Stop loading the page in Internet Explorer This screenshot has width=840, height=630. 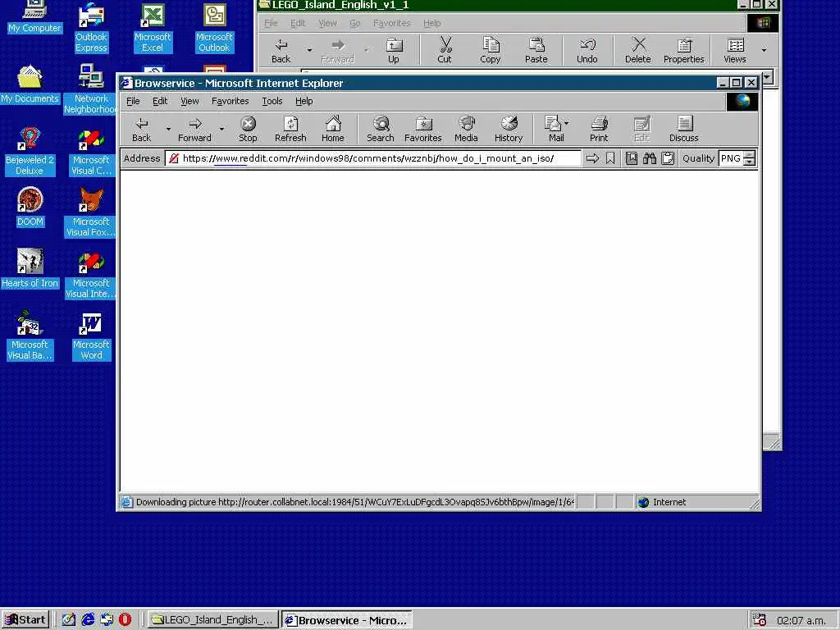coord(248,130)
